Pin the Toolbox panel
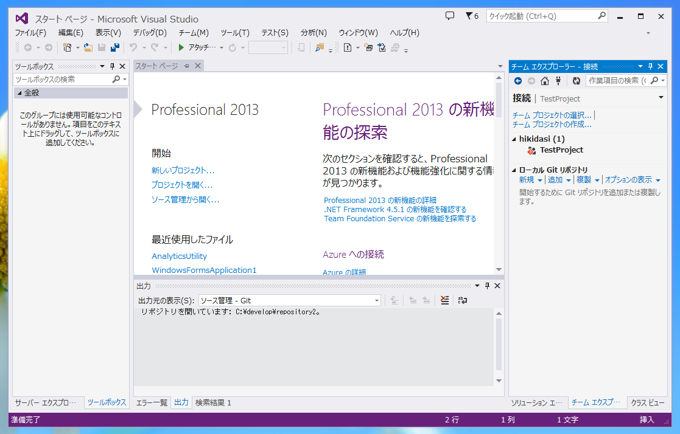The height and width of the screenshot is (434, 680). tap(112, 66)
